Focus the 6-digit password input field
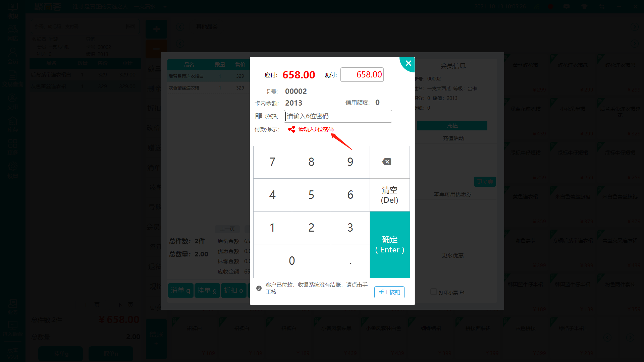The width and height of the screenshot is (644, 362). [x=338, y=116]
